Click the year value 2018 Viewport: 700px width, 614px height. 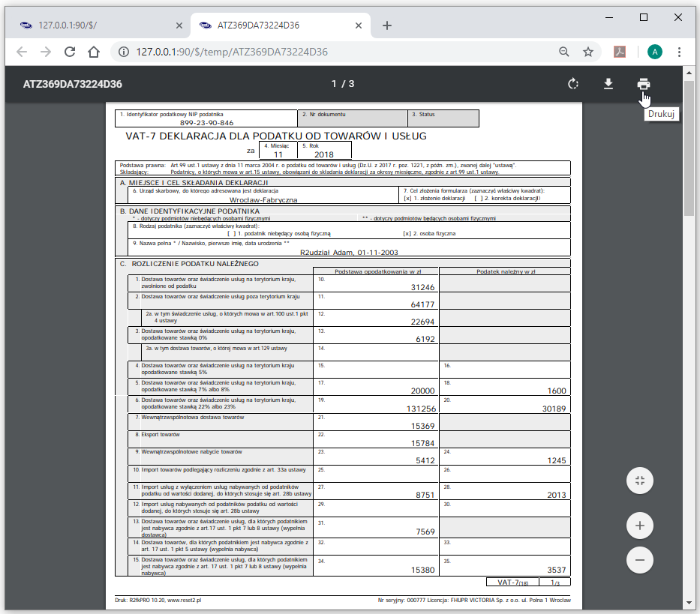[x=323, y=154]
